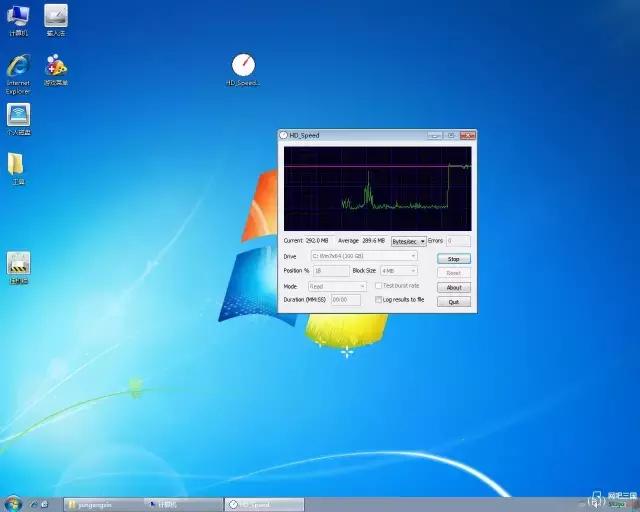Expand the Drive selection dropdown
Viewport: 640px width, 512px height.
364,256
